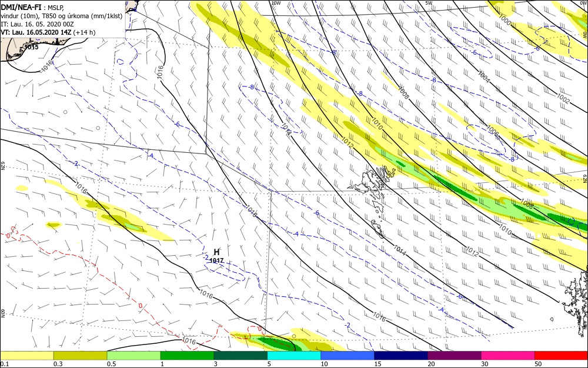Click the pink 30–50 legend swatch

tap(508, 356)
